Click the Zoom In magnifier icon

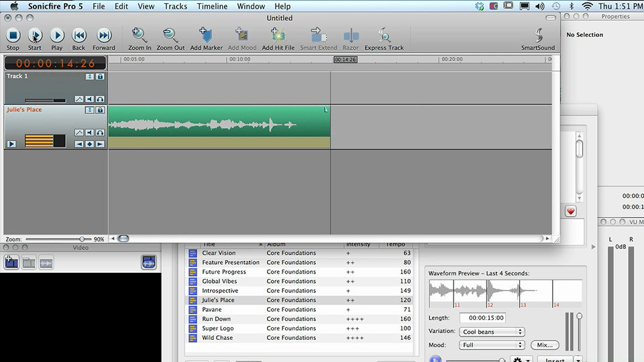(x=140, y=36)
